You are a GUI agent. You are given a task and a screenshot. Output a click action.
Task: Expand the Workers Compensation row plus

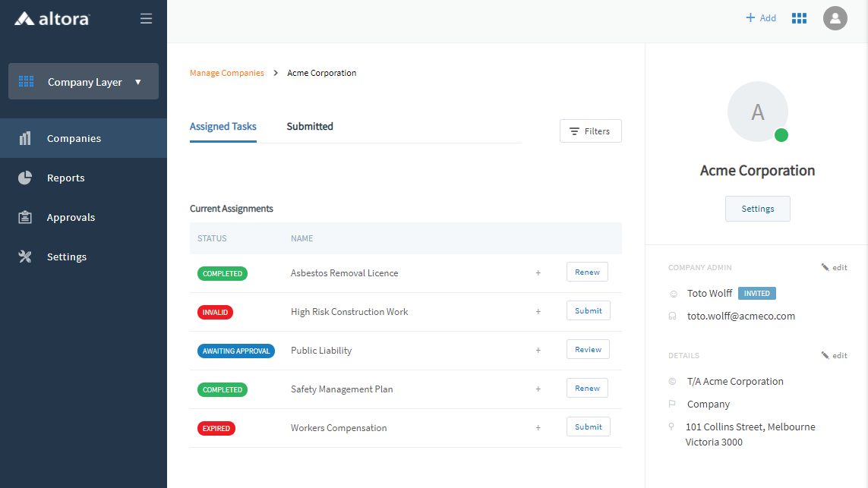(538, 428)
